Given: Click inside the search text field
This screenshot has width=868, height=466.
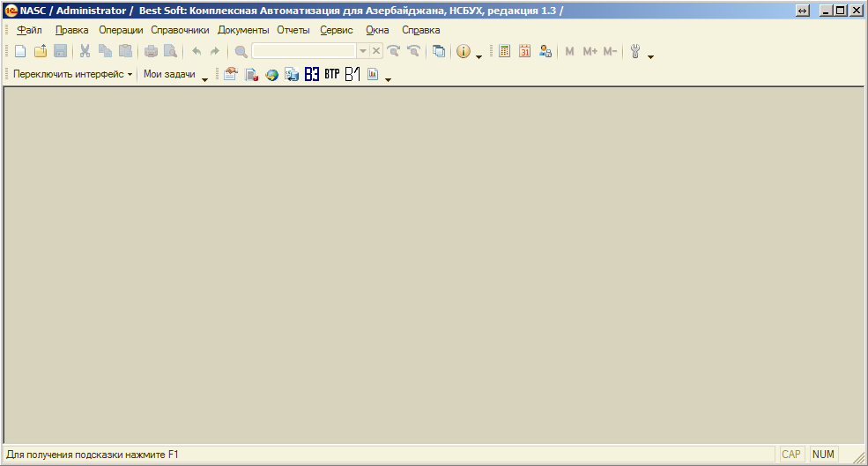Looking at the screenshot, I should click(304, 52).
